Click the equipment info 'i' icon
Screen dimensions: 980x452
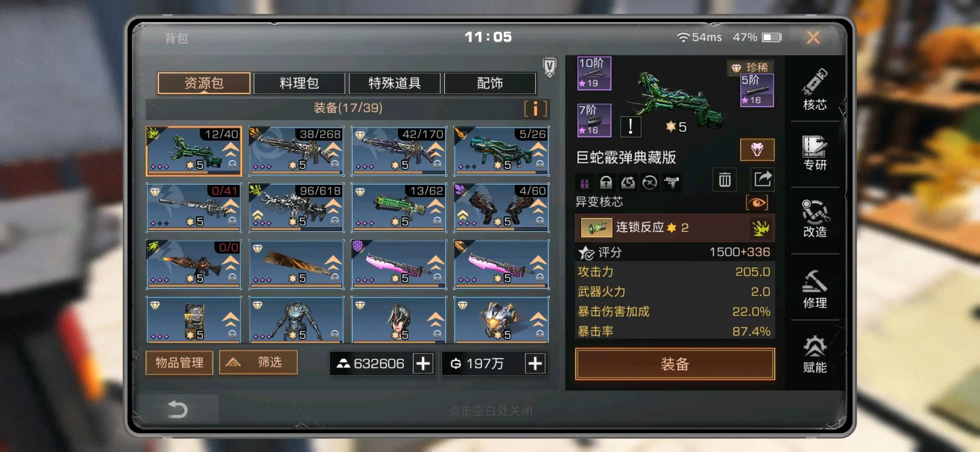[x=535, y=109]
